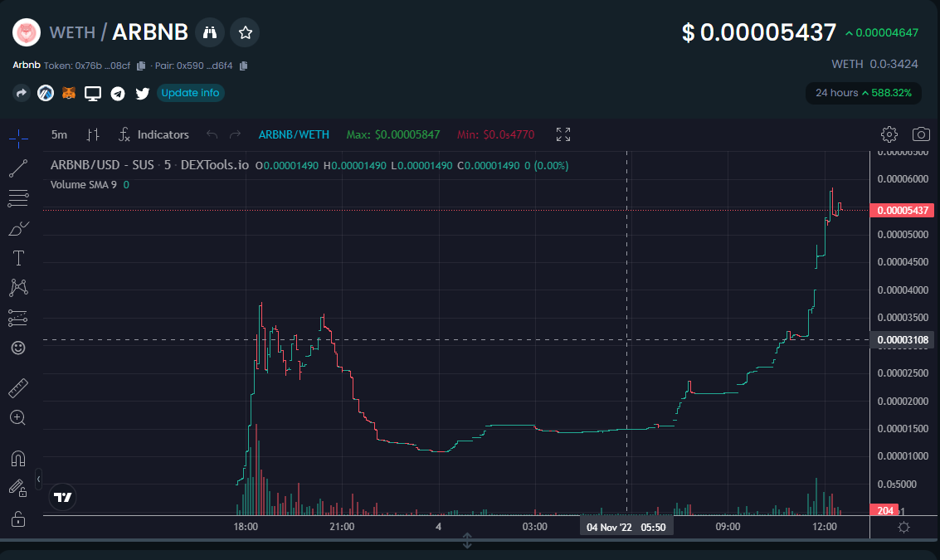Open the Arbiscan explorer icon
Image resolution: width=940 pixels, height=560 pixels.
click(x=46, y=93)
